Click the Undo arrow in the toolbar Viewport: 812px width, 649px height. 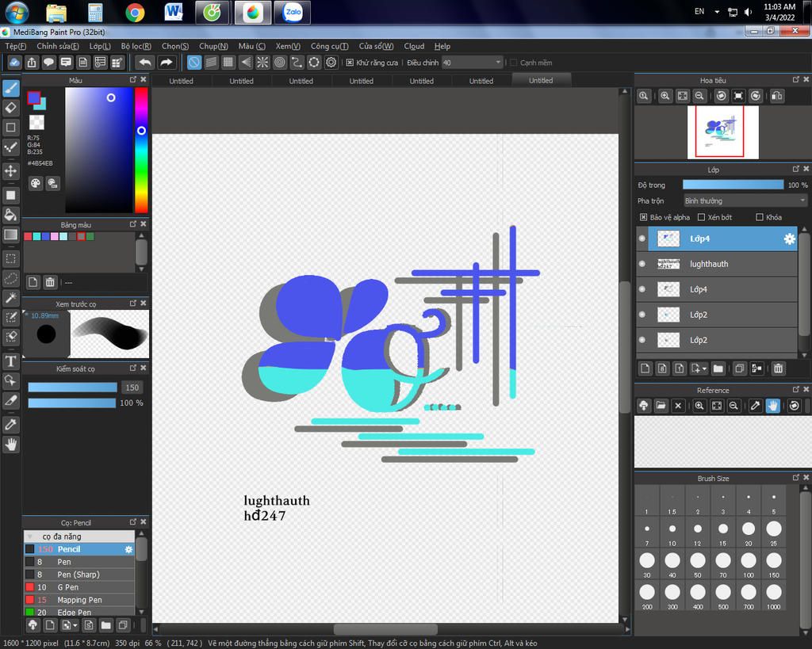pyautogui.click(x=145, y=63)
